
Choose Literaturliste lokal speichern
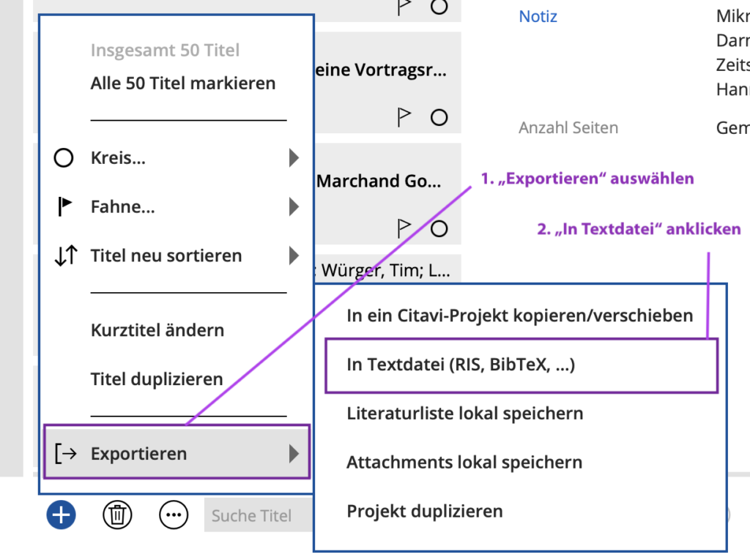click(x=465, y=413)
